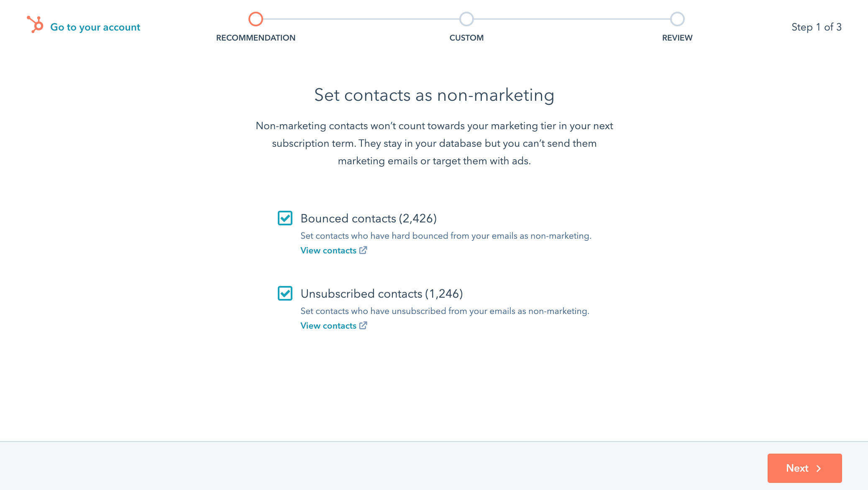Open the external link icon beside bounced View contacts
868x490 pixels.
point(363,250)
